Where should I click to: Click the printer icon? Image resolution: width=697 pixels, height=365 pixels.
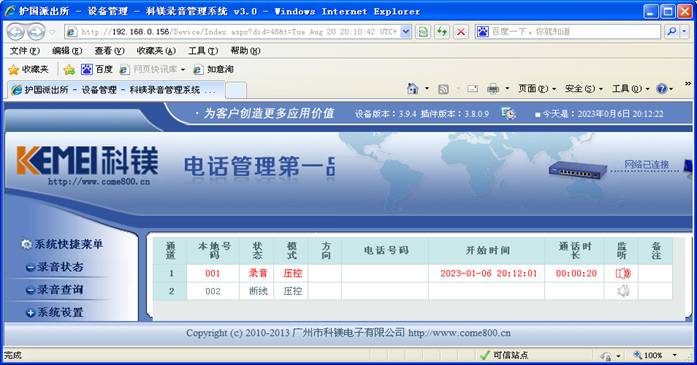[493, 89]
